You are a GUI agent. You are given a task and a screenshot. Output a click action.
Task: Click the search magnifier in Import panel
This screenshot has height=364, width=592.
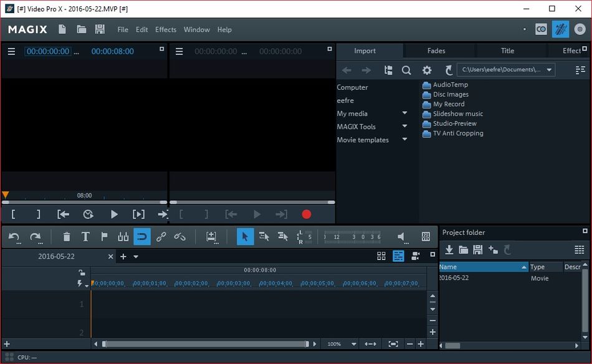406,70
